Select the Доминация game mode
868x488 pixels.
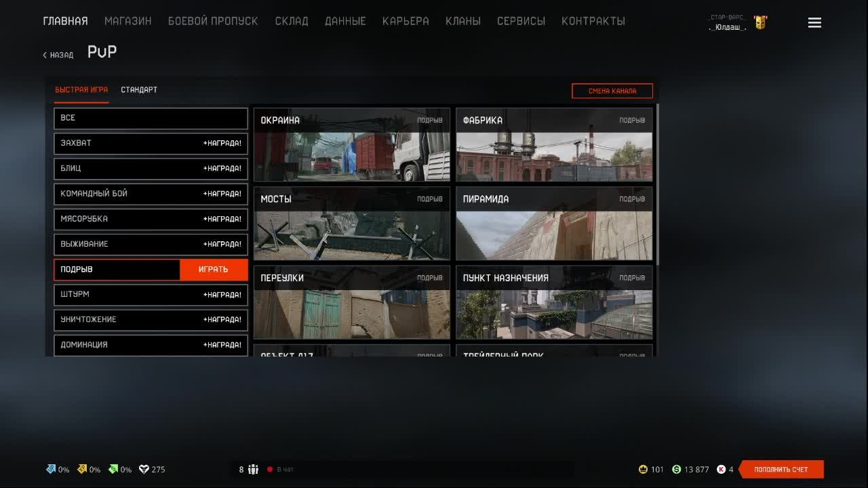[151, 344]
